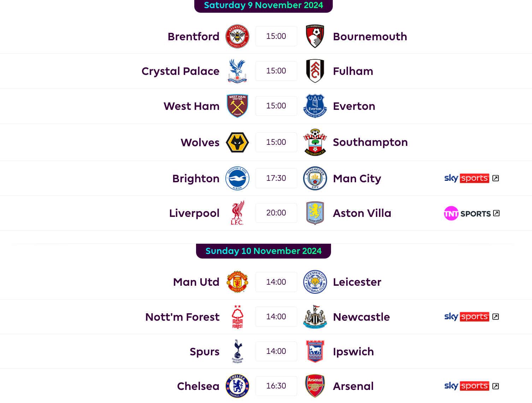Open Sky Sports link for Brighton match

(471, 178)
